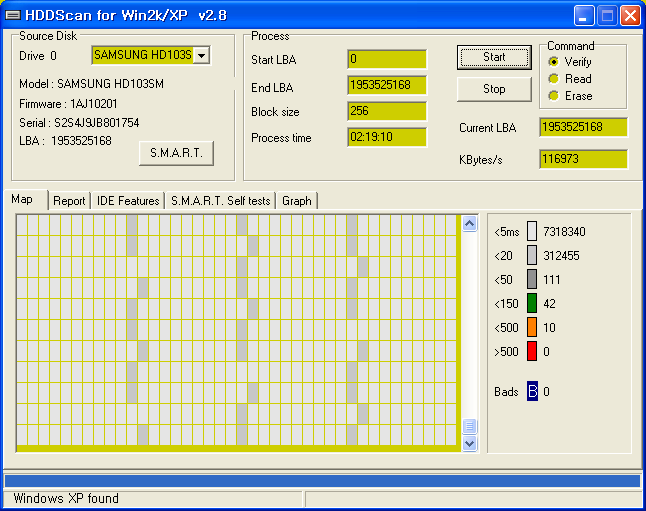Click the HDDScan title bar app icon
Viewport: 646px width, 511px height.
pyautogui.click(x=13, y=16)
